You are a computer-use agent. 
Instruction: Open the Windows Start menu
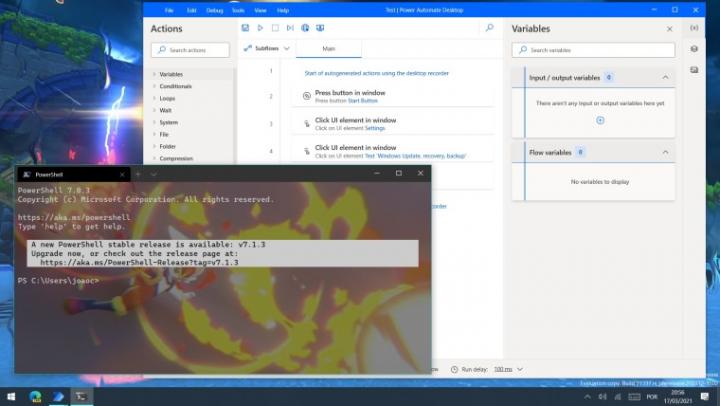(x=11, y=396)
